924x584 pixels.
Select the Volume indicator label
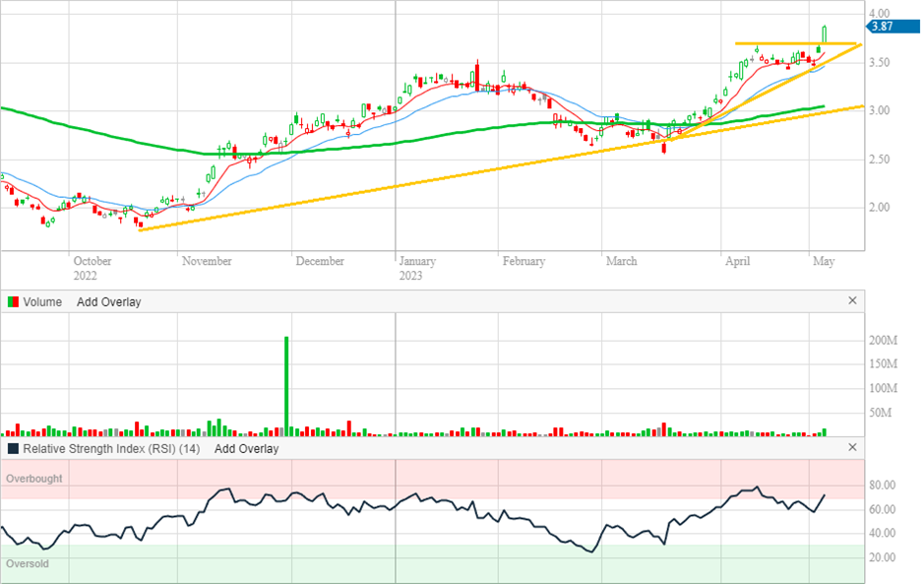(x=42, y=302)
